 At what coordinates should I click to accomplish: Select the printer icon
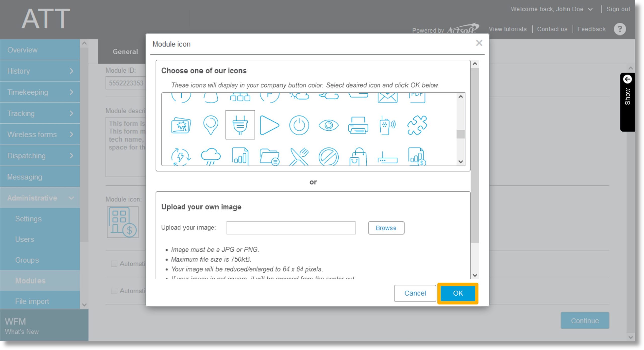pyautogui.click(x=358, y=125)
